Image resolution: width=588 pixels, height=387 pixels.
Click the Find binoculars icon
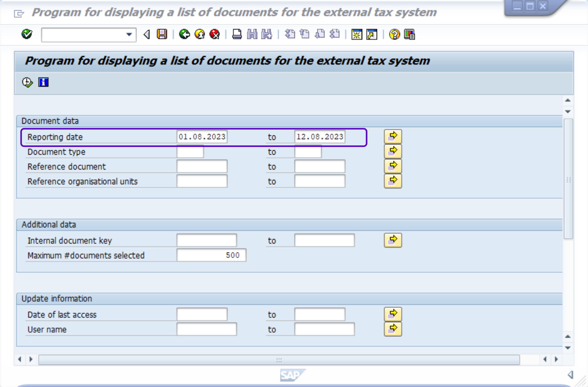[252, 34]
